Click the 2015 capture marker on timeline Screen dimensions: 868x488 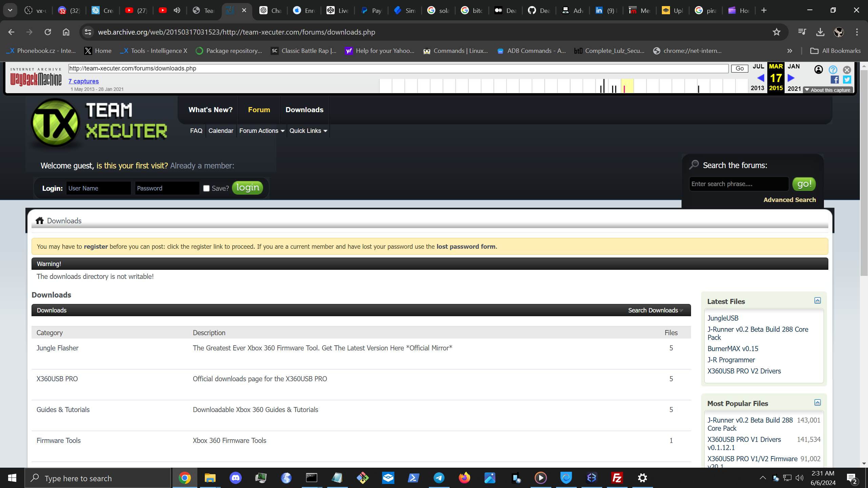pyautogui.click(x=624, y=89)
